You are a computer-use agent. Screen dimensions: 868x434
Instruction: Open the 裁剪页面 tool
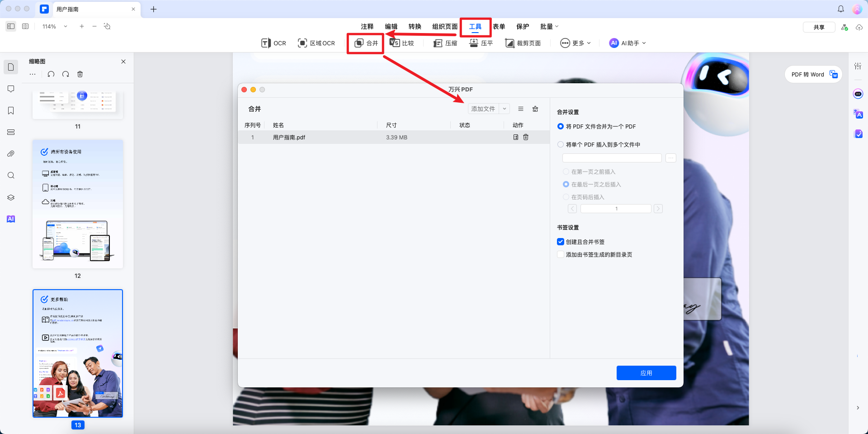pos(523,43)
